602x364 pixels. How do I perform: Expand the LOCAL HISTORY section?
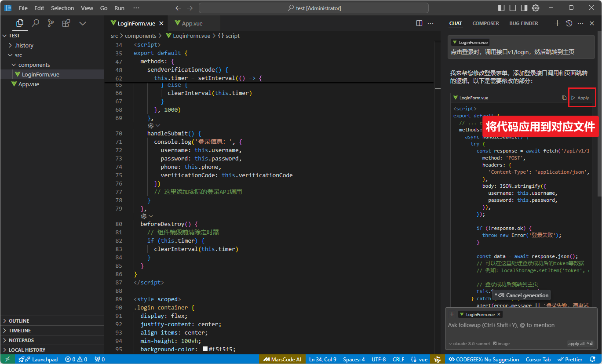coord(52,350)
